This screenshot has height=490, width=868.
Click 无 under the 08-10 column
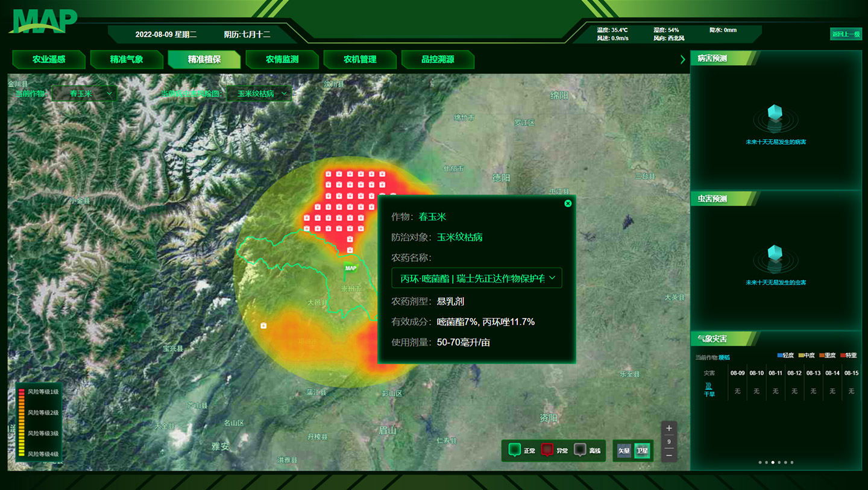(756, 391)
